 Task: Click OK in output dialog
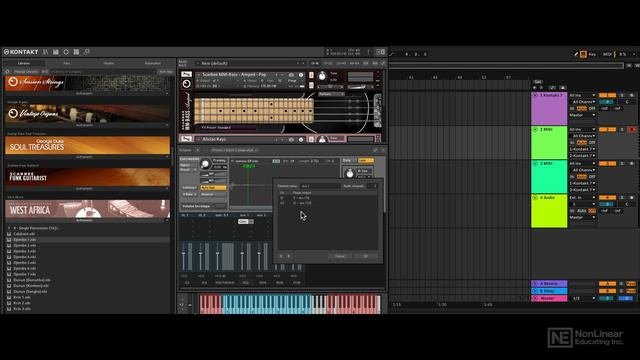365,256
